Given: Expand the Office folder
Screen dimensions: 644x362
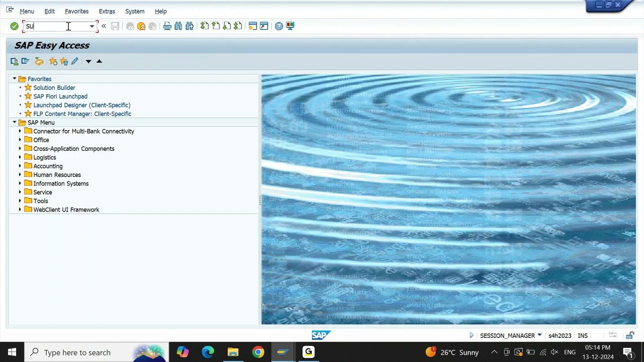Looking at the screenshot, I should coord(20,140).
